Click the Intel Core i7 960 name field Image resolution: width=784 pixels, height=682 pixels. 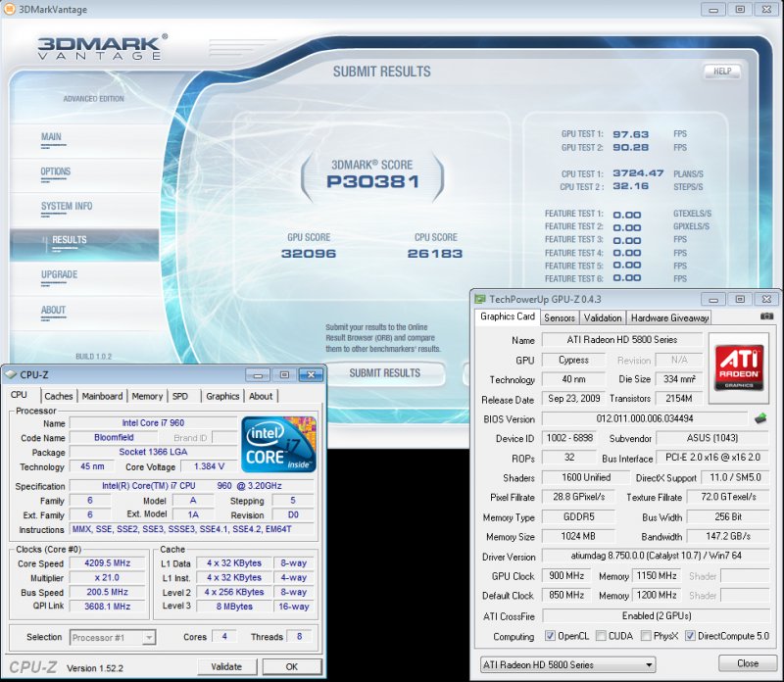point(153,423)
